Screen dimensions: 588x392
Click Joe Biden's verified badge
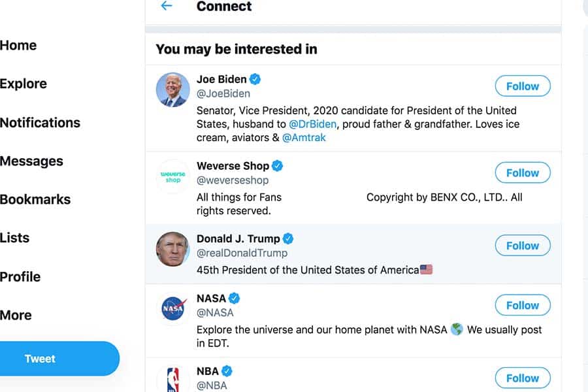coord(255,78)
